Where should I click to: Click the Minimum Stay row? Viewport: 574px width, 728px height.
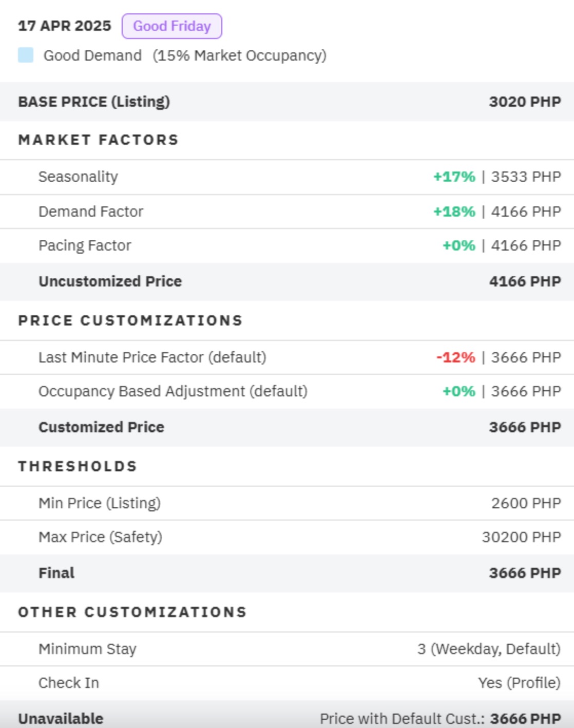(287, 649)
